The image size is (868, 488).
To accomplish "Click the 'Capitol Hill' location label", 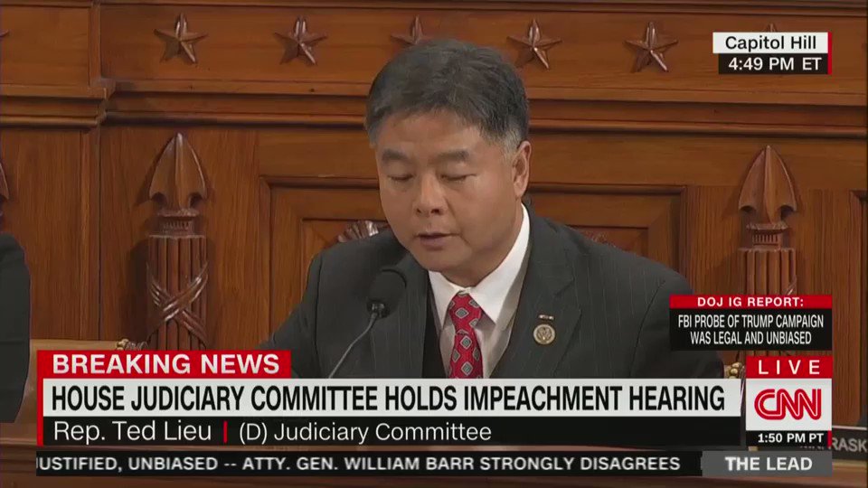I will pyautogui.click(x=770, y=42).
